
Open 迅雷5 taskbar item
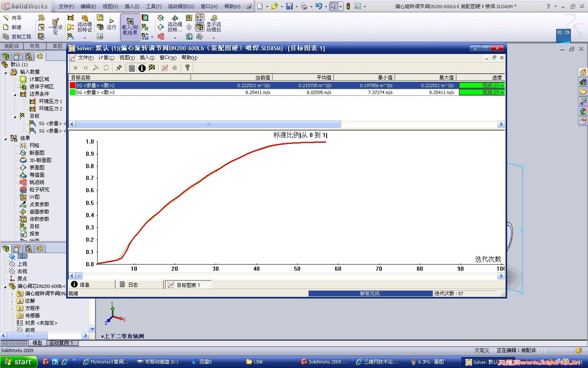[214, 362]
